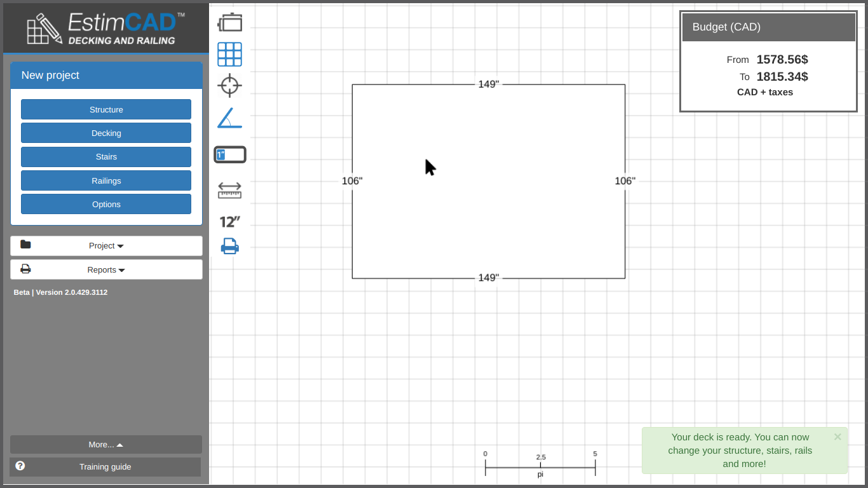Click the blue printer icon in toolbar

[x=230, y=246]
